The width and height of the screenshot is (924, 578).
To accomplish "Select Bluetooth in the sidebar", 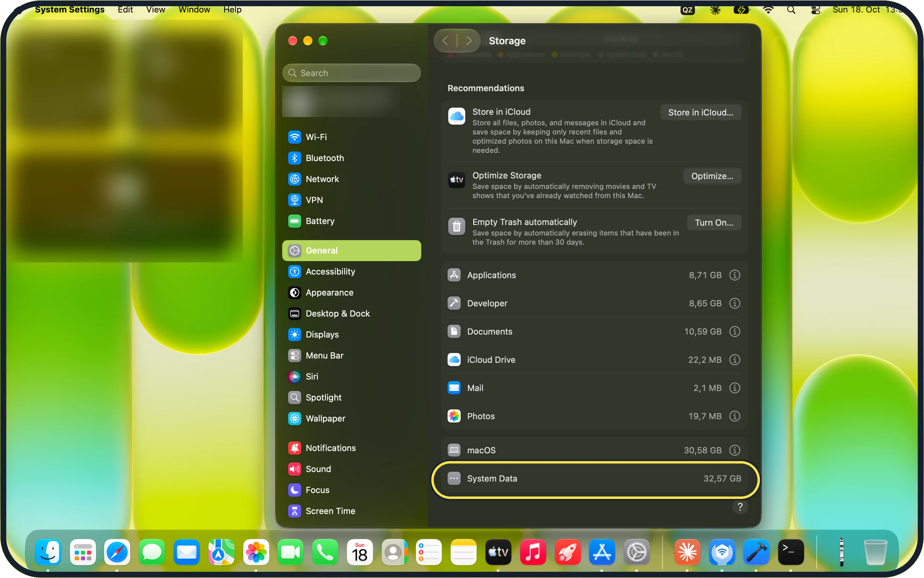I will [351, 158].
